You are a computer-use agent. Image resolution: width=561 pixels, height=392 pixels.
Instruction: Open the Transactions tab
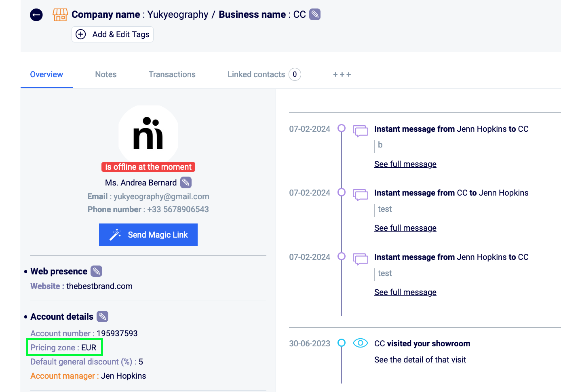point(172,74)
